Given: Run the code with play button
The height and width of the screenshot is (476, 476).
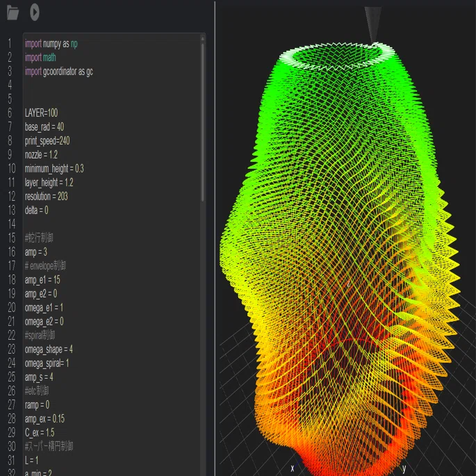Looking at the screenshot, I should [35, 13].
